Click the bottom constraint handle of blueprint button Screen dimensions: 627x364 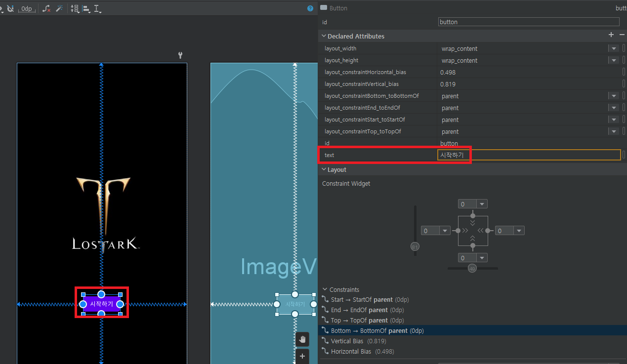point(295,314)
